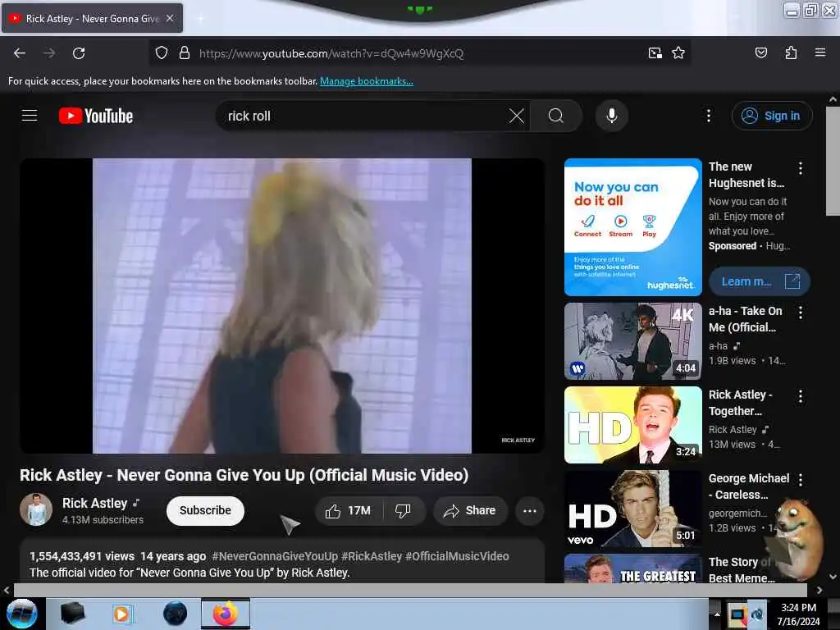Open the Rick Astley channel name link

click(95, 503)
